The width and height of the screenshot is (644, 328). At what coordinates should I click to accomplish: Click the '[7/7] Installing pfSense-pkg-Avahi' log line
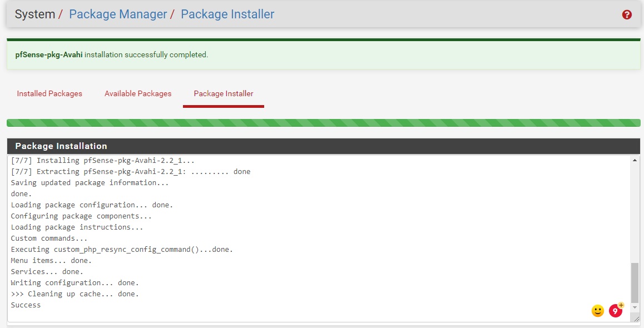click(x=103, y=161)
